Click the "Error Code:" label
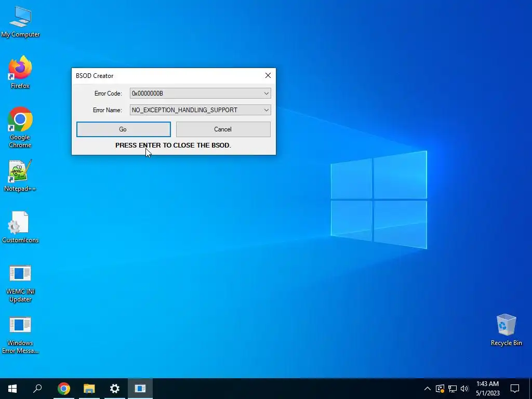Image resolution: width=532 pixels, height=399 pixels. click(108, 94)
